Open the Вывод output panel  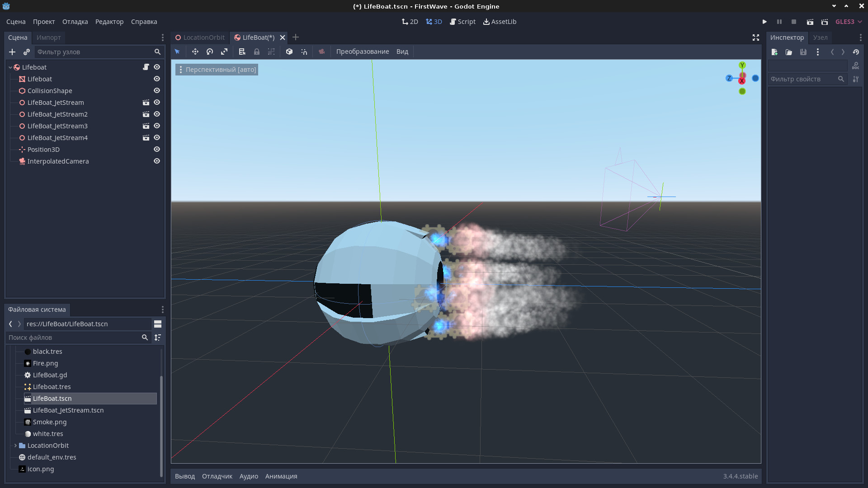[x=185, y=476]
